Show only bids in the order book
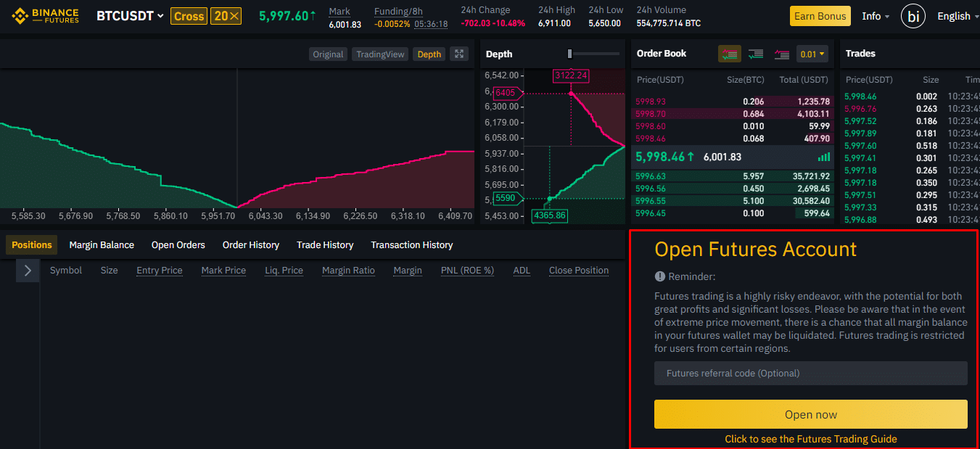This screenshot has height=449, width=980. pos(756,54)
